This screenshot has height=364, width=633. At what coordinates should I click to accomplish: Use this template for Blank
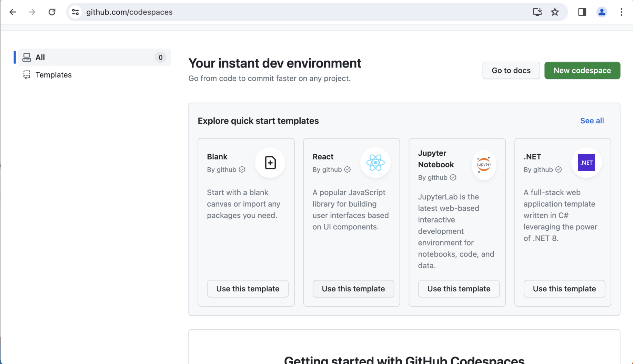coord(248,289)
